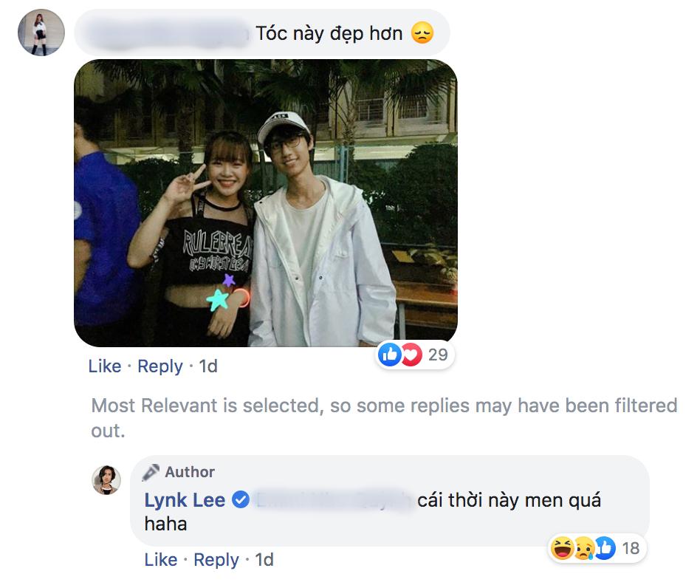The width and height of the screenshot is (700, 588).
Task: Click the laughing Haha reaction beside 18
Action: (x=562, y=548)
